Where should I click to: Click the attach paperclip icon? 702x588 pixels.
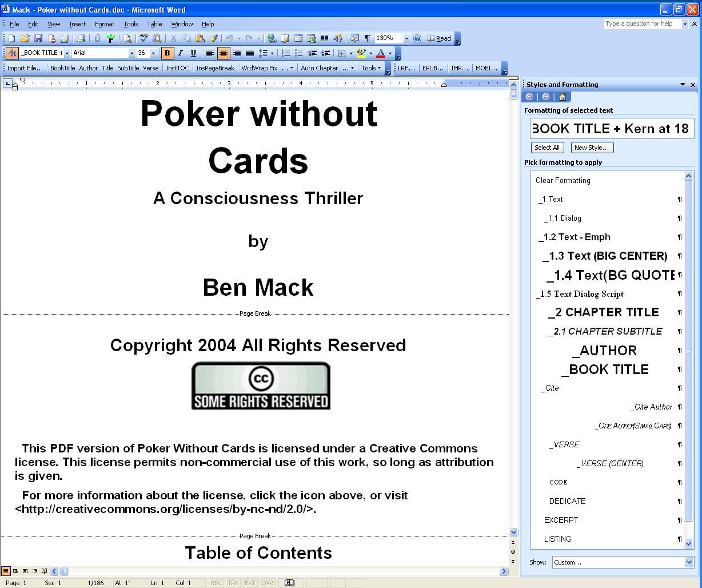[x=97, y=38]
